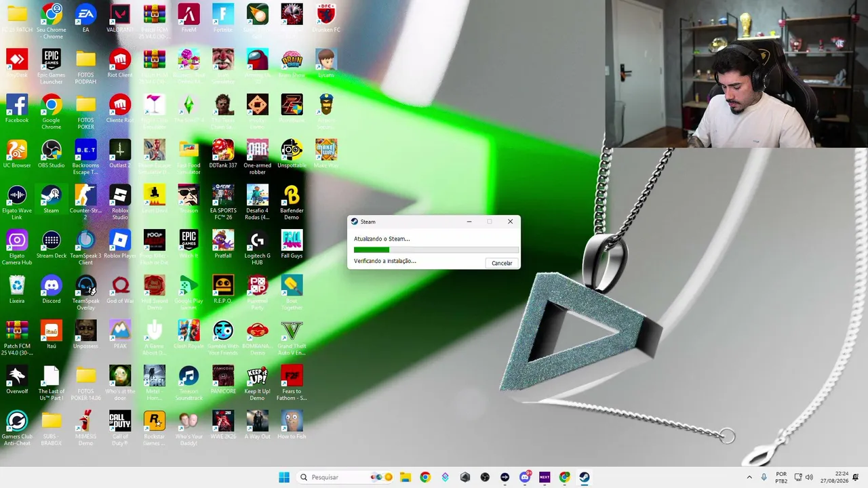The height and width of the screenshot is (488, 868).
Task: Cancel the Steam update
Action: coord(502,263)
